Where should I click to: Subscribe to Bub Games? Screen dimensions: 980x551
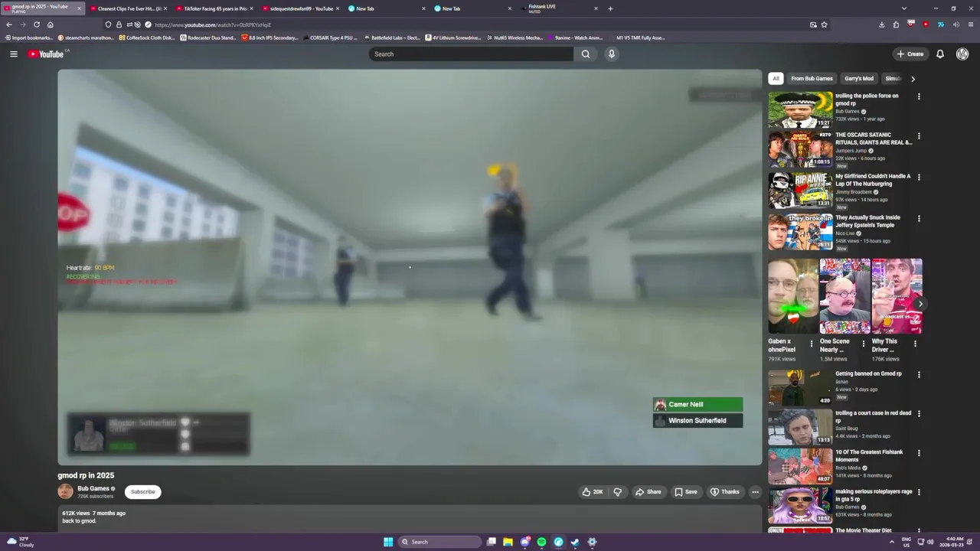pyautogui.click(x=142, y=492)
